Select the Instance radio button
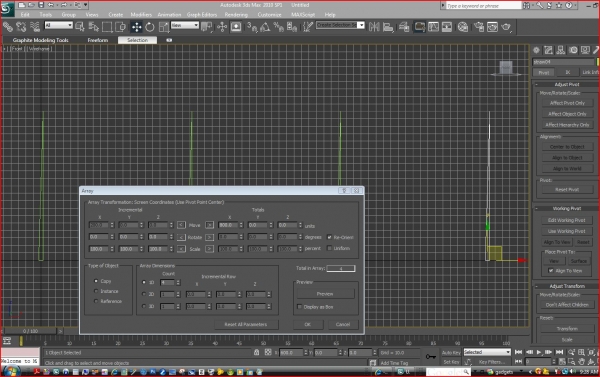 96,291
